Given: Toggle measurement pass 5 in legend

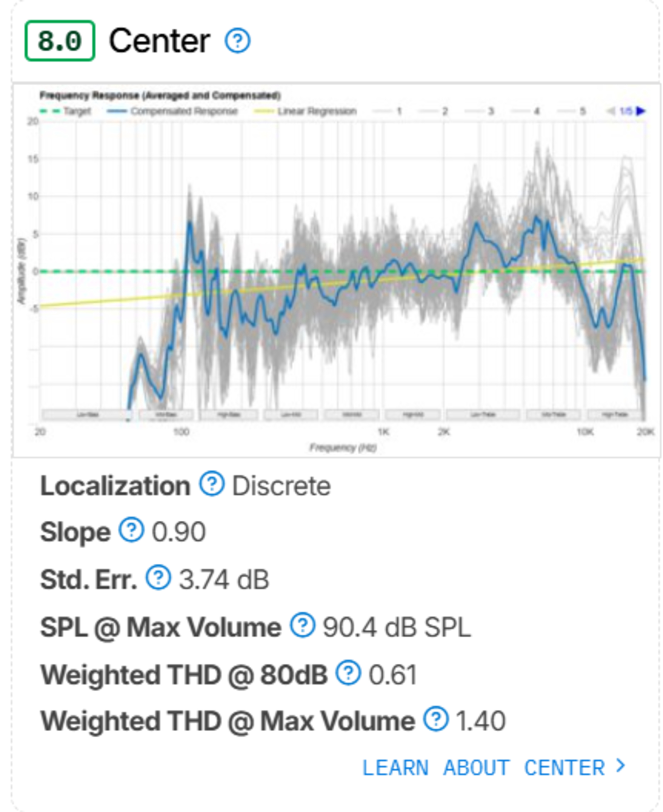Looking at the screenshot, I should click(x=571, y=111).
